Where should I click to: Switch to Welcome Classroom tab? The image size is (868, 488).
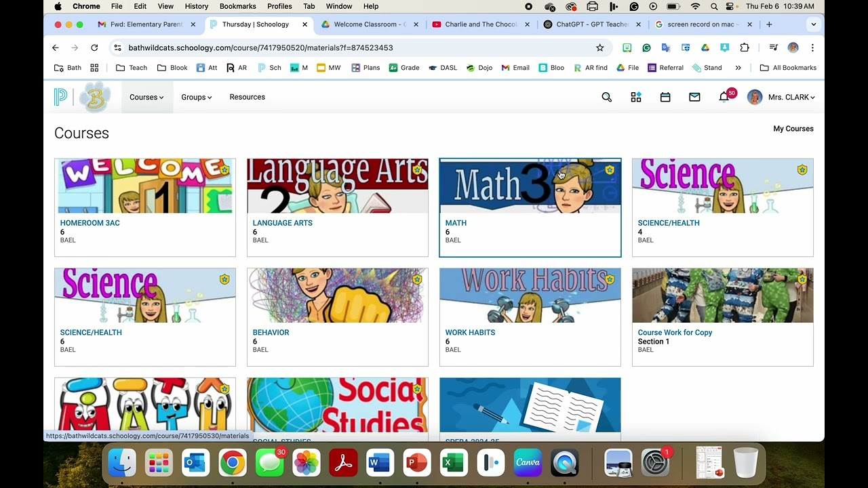[370, 24]
